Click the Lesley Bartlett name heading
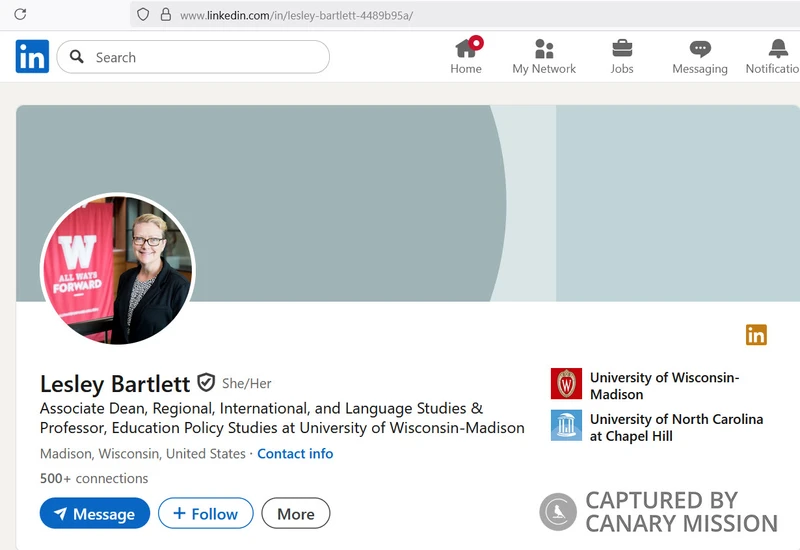Screen dimensions: 800x550 (115, 384)
